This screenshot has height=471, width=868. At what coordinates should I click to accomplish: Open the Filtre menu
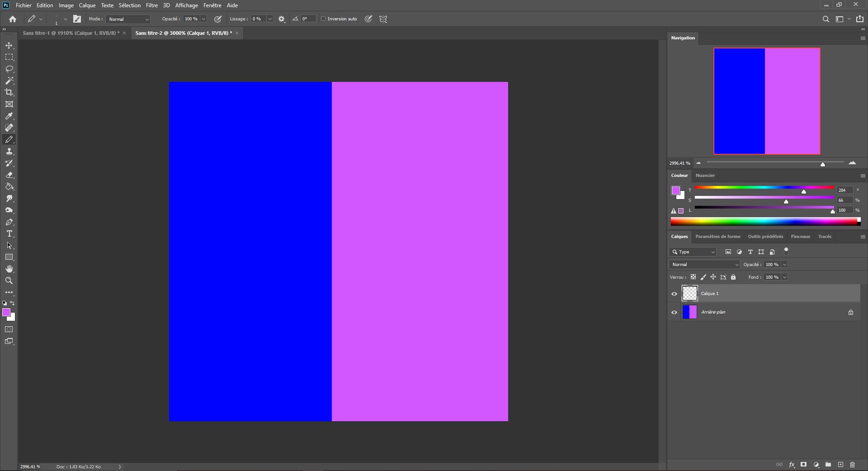coord(151,5)
